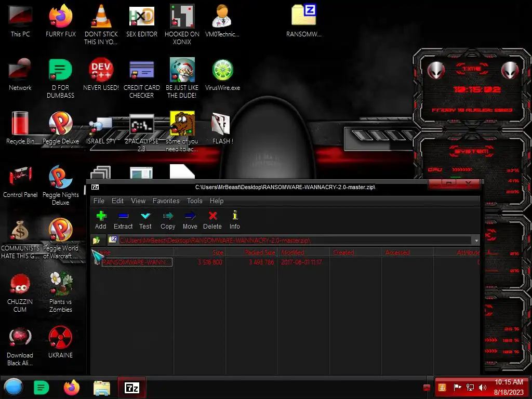The width and height of the screenshot is (532, 399).
Task: Click the Test toolbar icon
Action: pyautogui.click(x=145, y=220)
